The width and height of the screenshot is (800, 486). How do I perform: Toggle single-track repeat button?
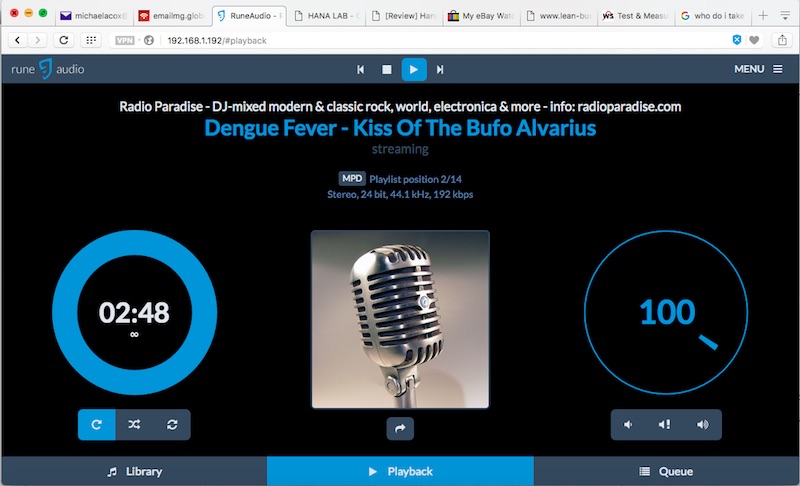click(x=172, y=424)
